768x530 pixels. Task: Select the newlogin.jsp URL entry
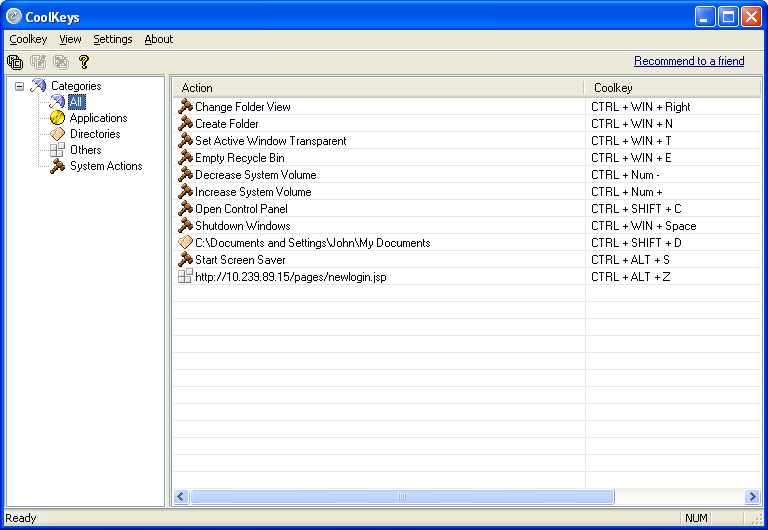[x=290, y=277]
